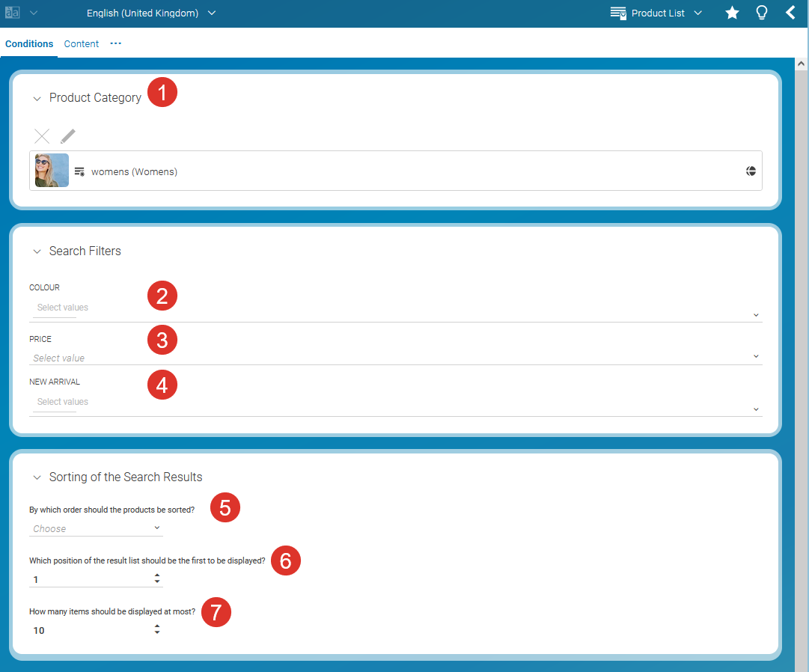The image size is (809, 672).
Task: Increase the maximum displayed items using the stepper
Action: [x=157, y=626]
